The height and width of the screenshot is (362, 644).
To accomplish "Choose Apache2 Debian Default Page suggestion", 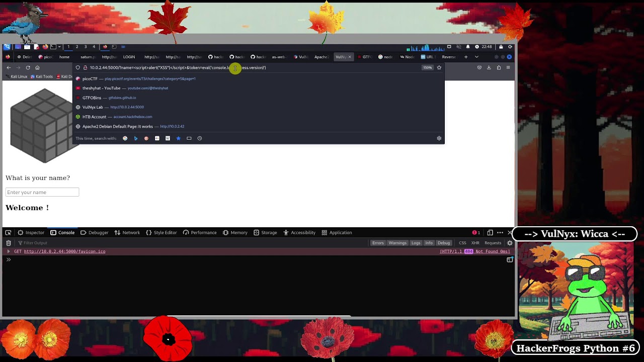I will (259, 126).
